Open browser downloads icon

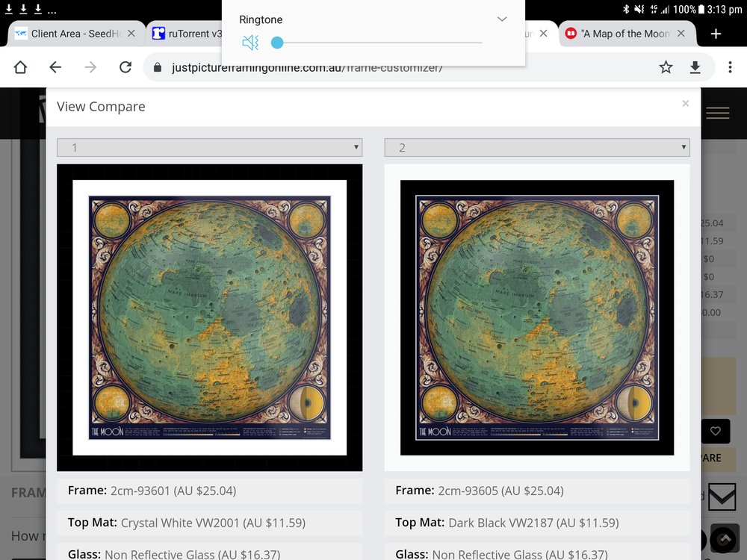click(x=695, y=68)
